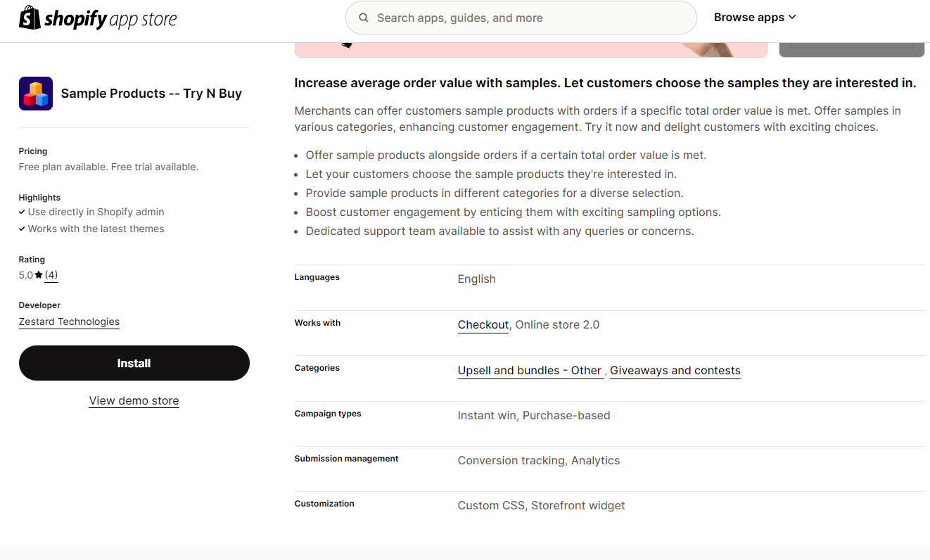Click the gray app screenshot thumbnail

[x=852, y=50]
